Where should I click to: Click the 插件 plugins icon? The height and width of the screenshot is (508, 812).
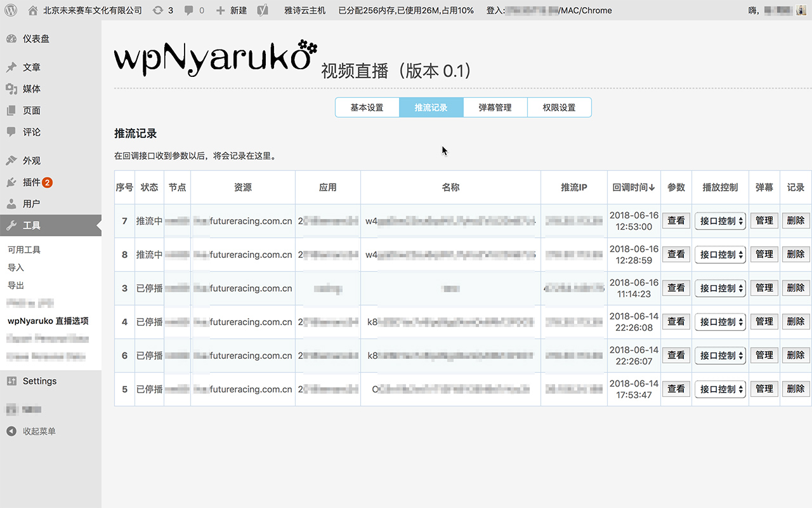(x=11, y=182)
